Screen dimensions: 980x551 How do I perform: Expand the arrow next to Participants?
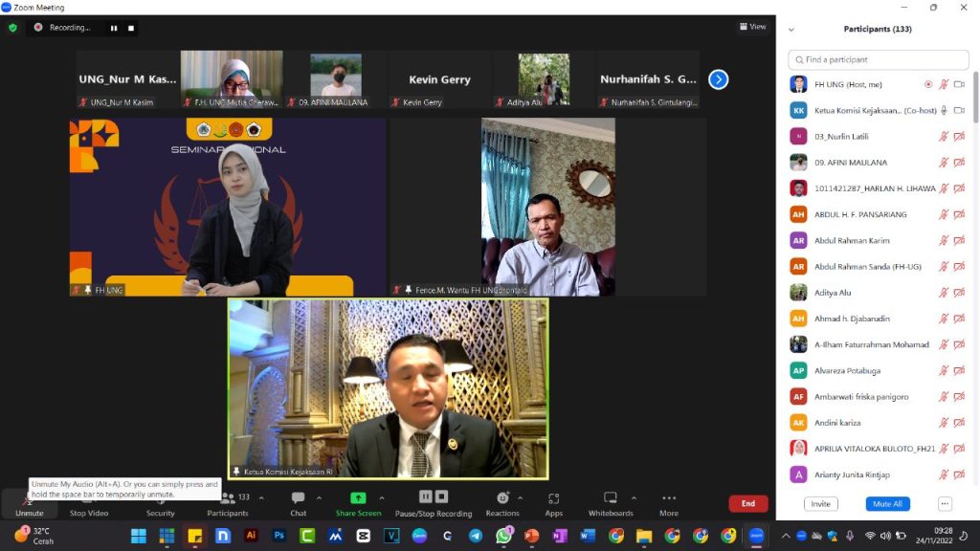(x=261, y=497)
